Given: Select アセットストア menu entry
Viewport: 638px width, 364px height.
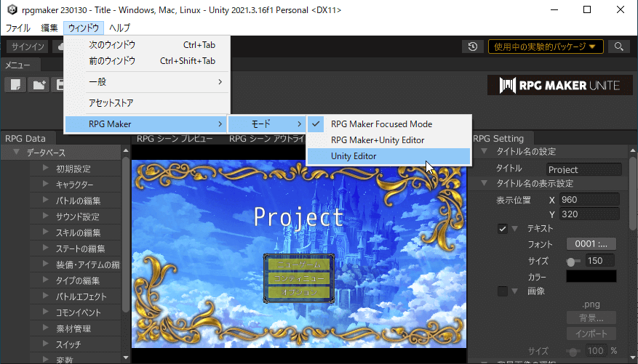Looking at the screenshot, I should [x=111, y=103].
